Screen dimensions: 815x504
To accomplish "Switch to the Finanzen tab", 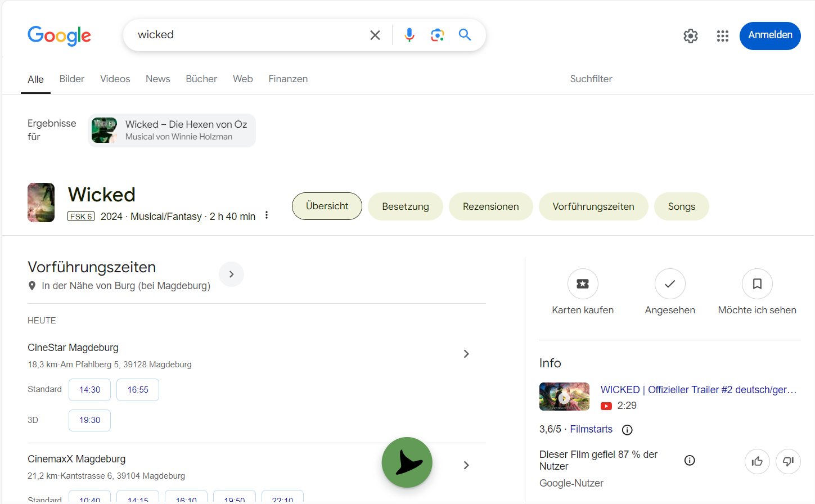I will pyautogui.click(x=288, y=79).
